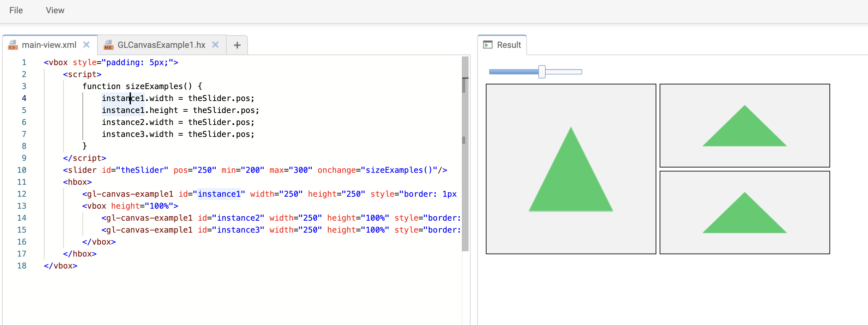Click the bottom-right triangle canvas
The image size is (868, 325).
744,213
